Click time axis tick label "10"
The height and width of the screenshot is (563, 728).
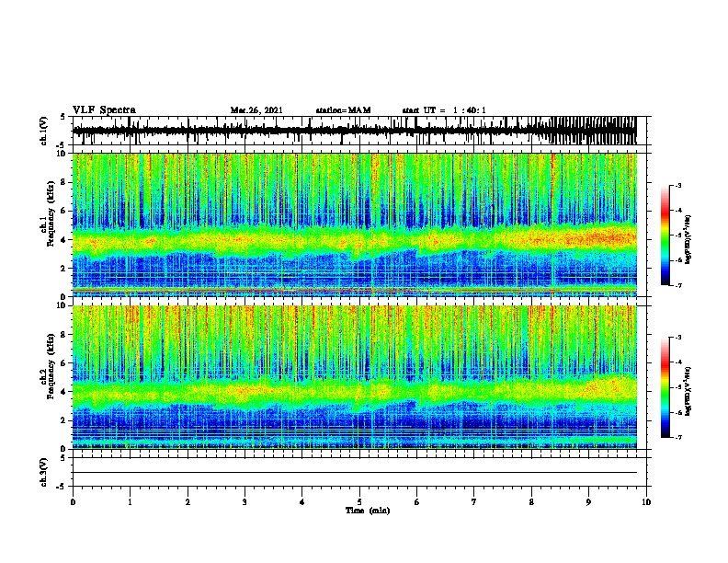tap(646, 502)
